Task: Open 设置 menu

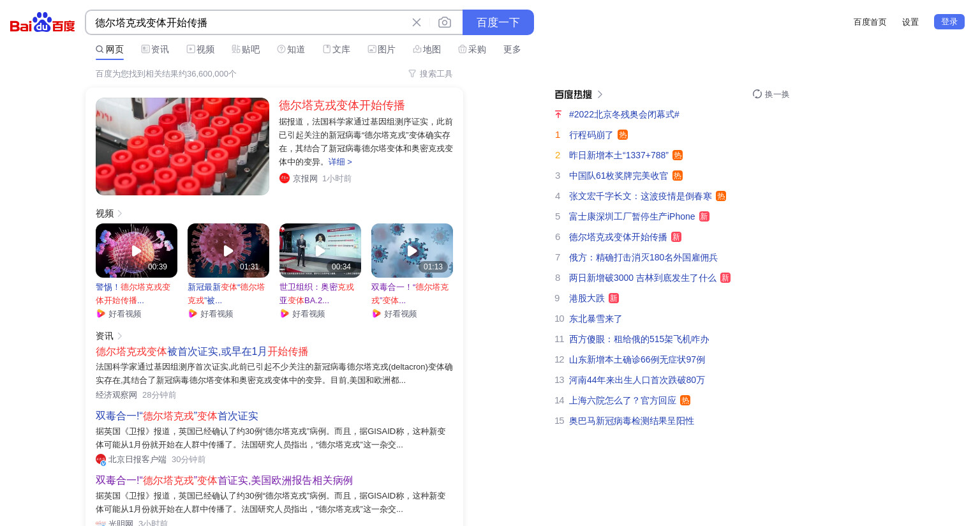Action: 910,22
